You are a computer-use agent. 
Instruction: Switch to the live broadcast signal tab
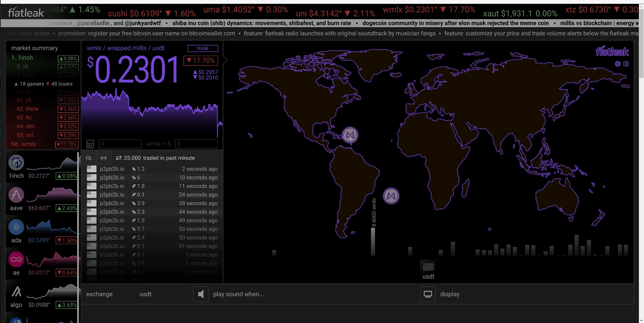tap(104, 158)
